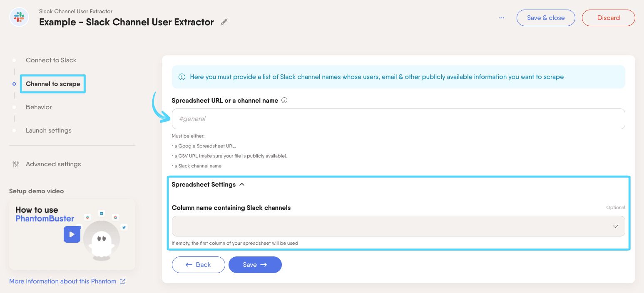The width and height of the screenshot is (644, 293).
Task: Click the Save button
Action: [255, 265]
